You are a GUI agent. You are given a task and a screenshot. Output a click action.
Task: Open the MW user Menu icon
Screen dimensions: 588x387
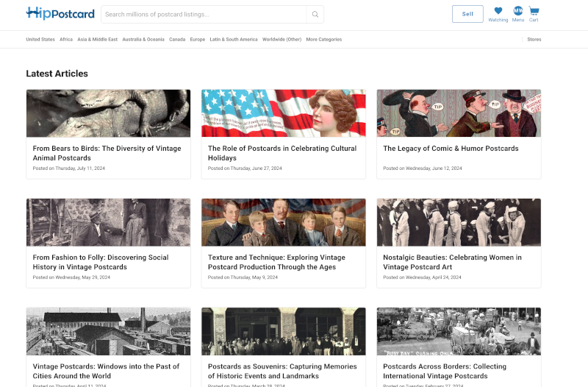tap(518, 14)
